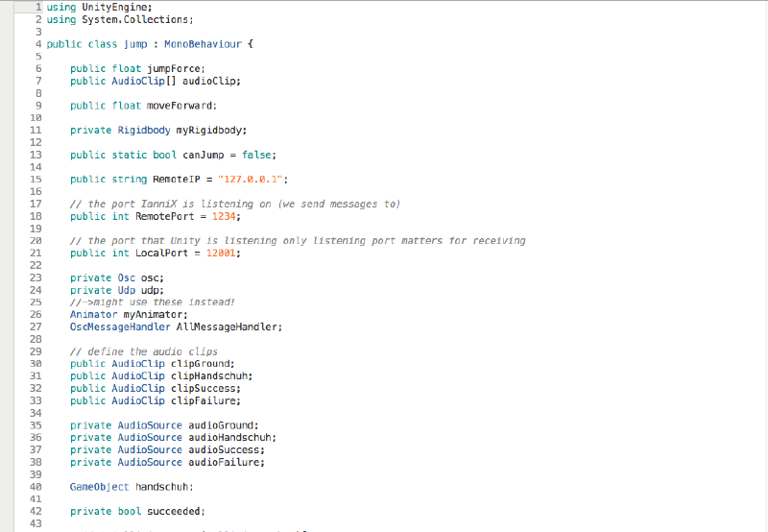Screen dimensions: 768x532
Task: Click the LocalPort value 12001
Action: [222, 253]
